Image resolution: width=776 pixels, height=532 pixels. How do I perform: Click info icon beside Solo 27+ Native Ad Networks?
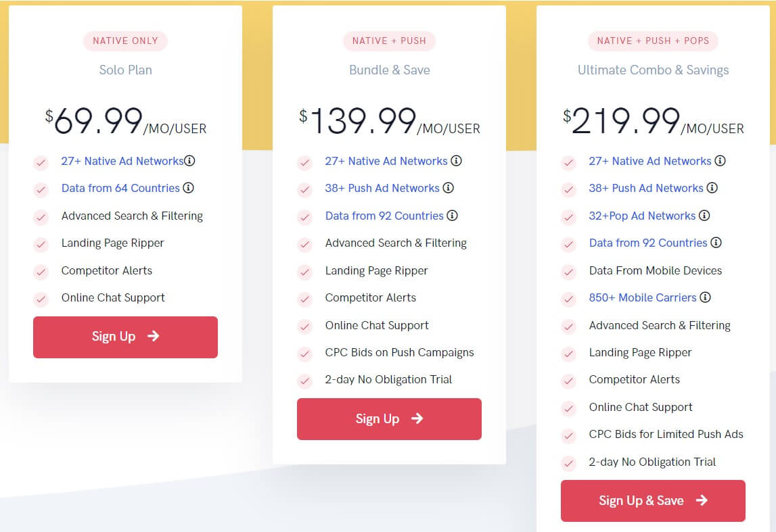(x=190, y=161)
